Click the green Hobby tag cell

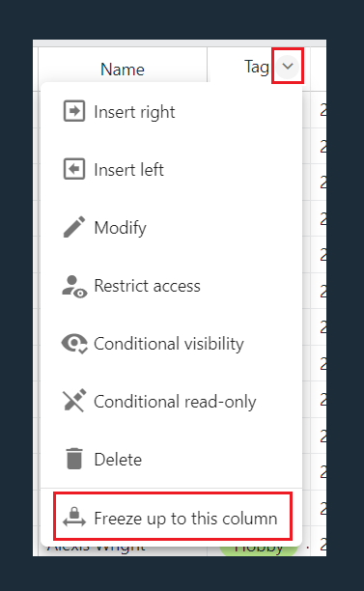(x=259, y=549)
